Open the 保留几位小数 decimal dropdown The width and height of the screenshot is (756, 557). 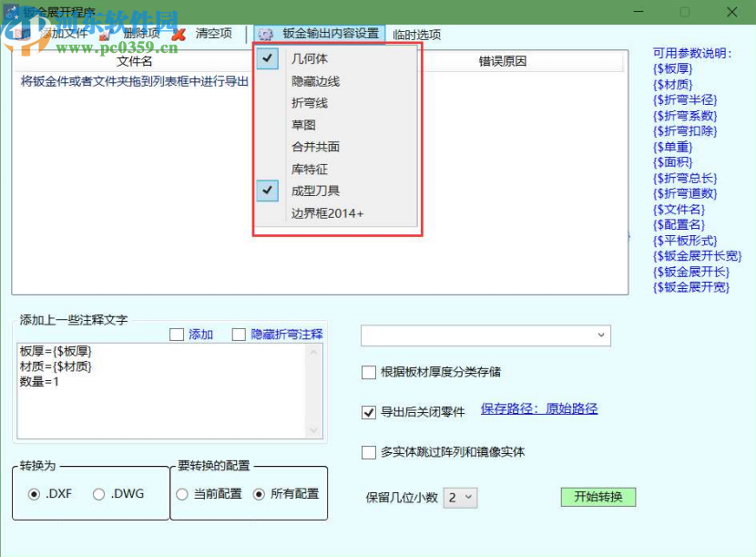(x=461, y=498)
